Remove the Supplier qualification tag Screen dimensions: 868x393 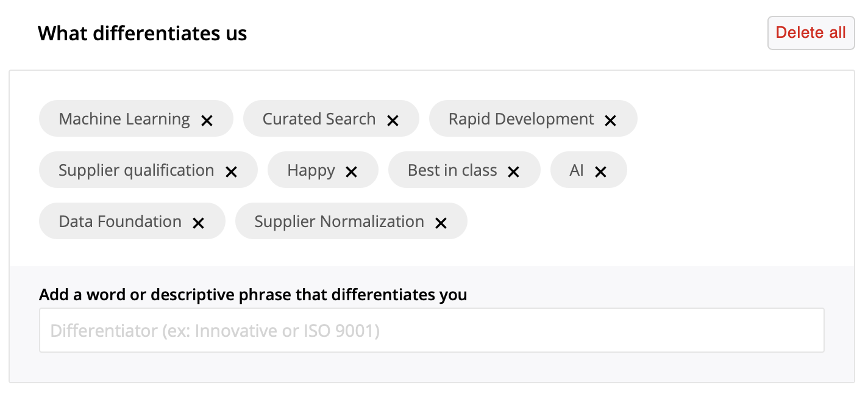point(232,171)
